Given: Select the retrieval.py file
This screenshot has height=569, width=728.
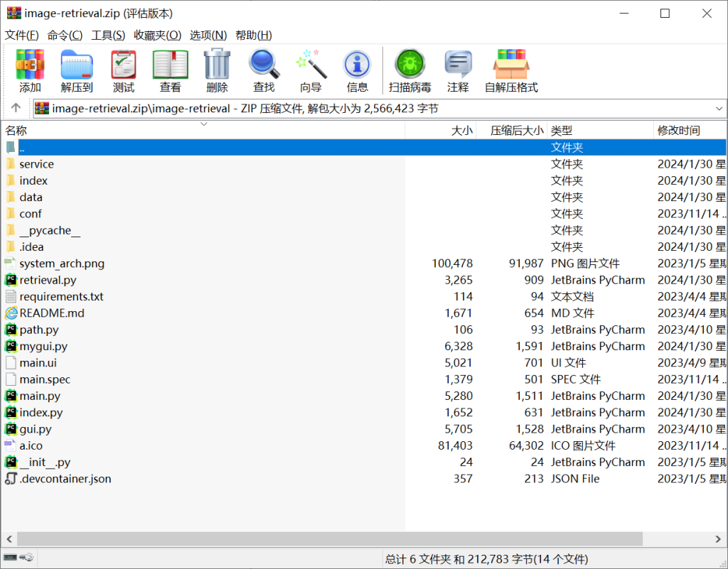Looking at the screenshot, I should [x=48, y=281].
